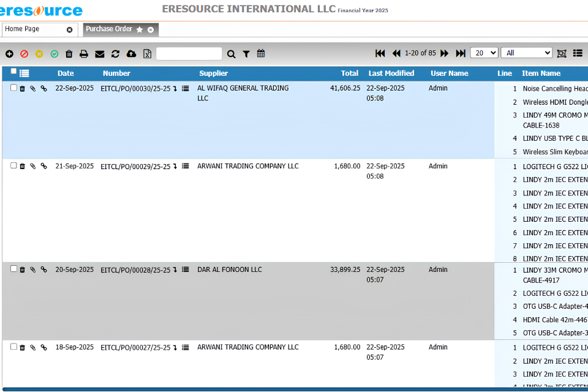Viewport: 588px width, 392px height.
Task: Delete the PO/00030 row with its trash icon
Action: pyautogui.click(x=23, y=89)
